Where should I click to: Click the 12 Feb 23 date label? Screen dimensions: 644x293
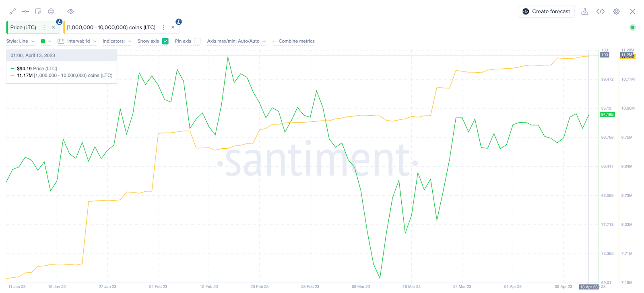coord(209,287)
